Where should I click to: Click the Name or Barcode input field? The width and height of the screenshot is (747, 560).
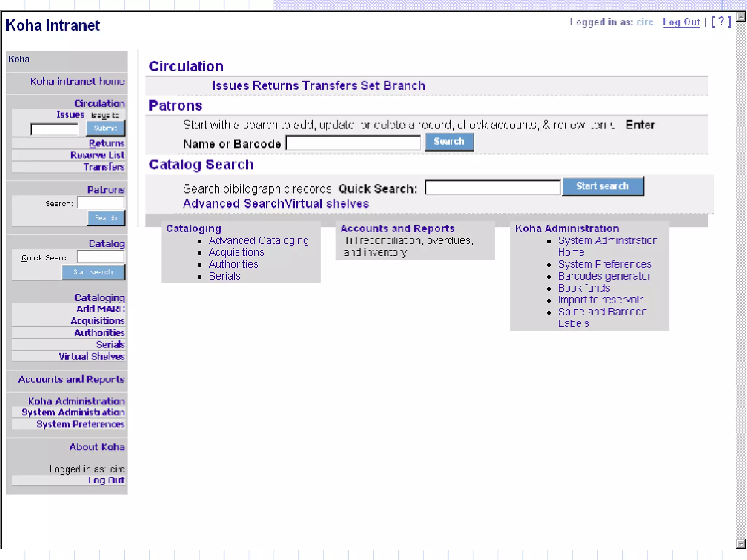tap(353, 143)
